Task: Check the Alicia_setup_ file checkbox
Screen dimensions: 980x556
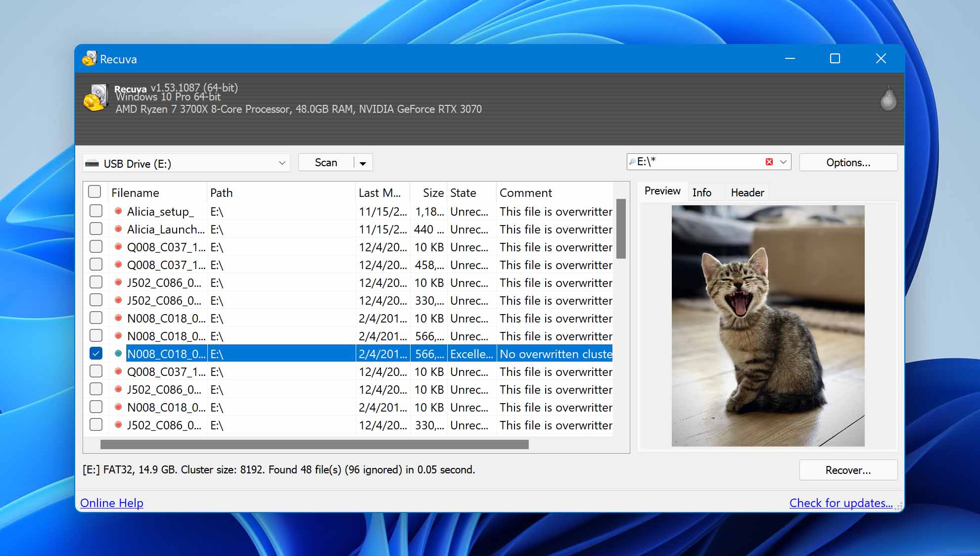Action: (96, 211)
